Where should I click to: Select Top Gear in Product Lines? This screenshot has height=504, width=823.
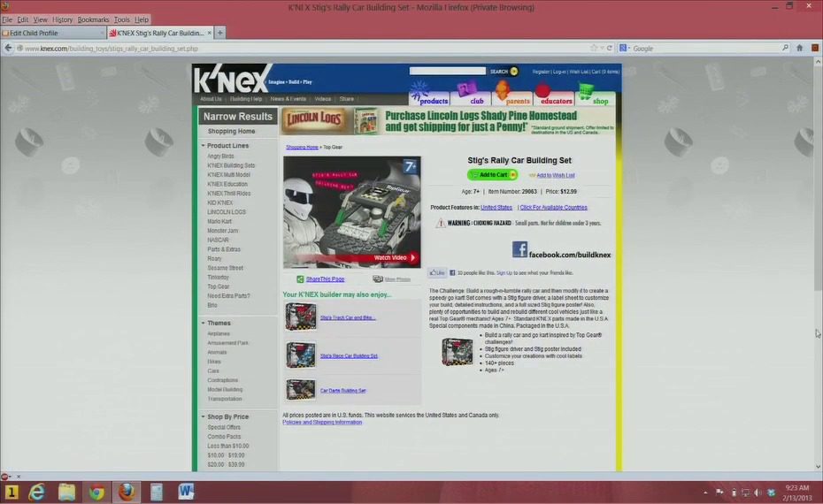(218, 286)
